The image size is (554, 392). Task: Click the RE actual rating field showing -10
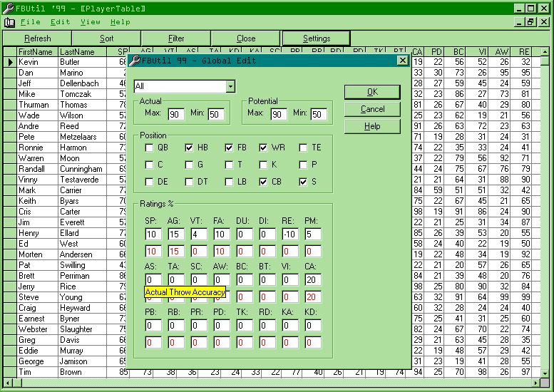click(x=290, y=234)
